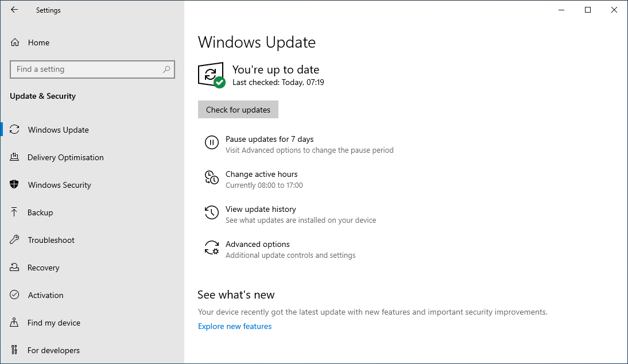Click the pause circle icon
Image resolution: width=628 pixels, height=364 pixels.
point(211,142)
